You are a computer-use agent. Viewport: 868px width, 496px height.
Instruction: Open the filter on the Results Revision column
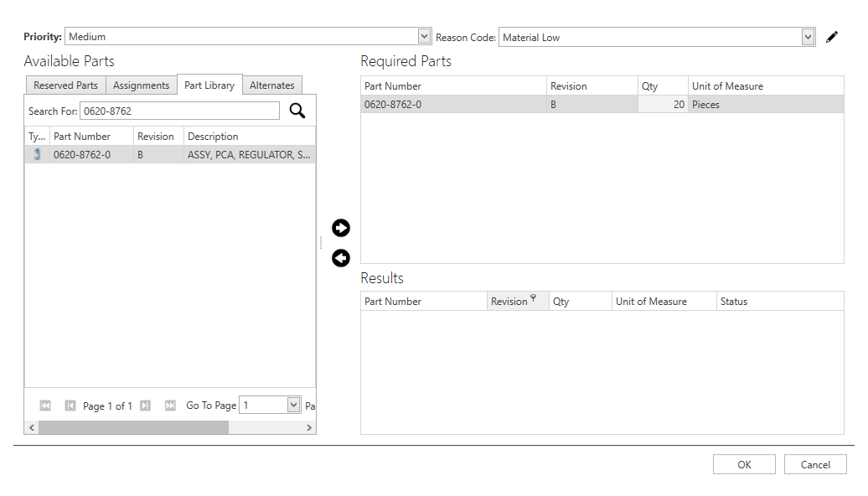pyautogui.click(x=533, y=297)
